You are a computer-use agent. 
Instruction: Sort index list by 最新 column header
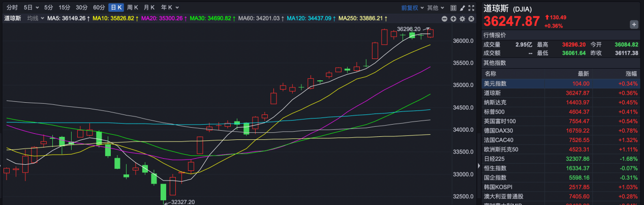584,74
